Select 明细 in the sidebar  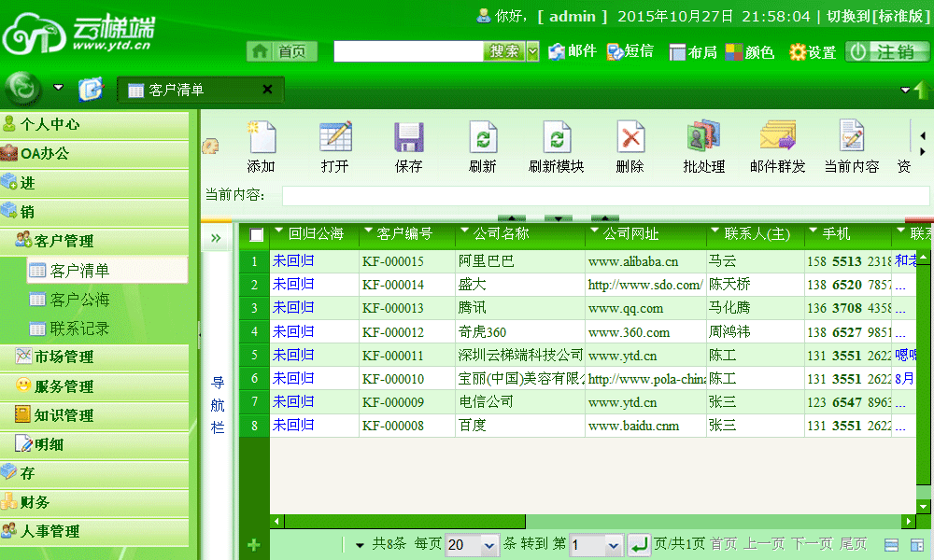[x=94, y=444]
